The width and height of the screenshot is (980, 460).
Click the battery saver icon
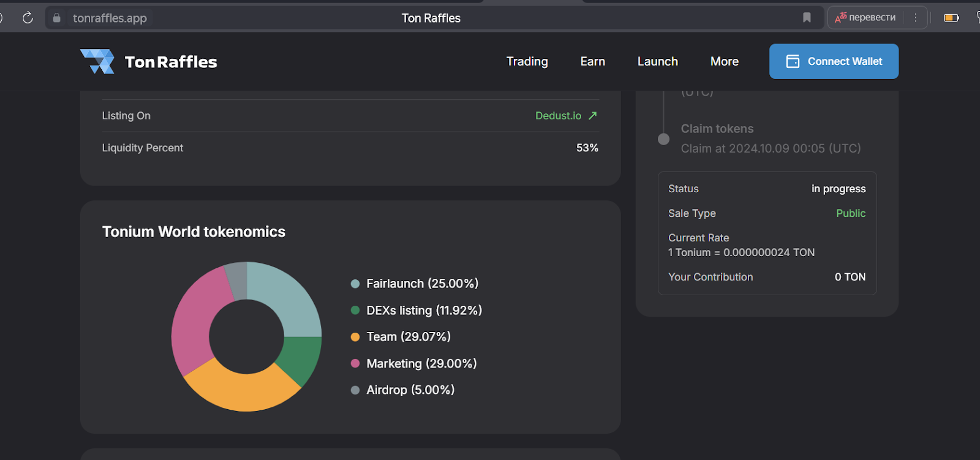[951, 18]
